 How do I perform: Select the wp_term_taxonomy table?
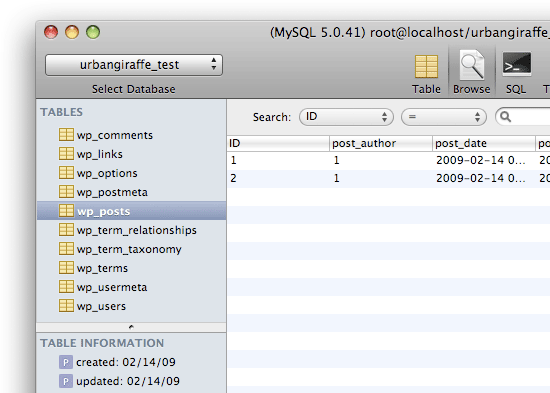coord(132,249)
